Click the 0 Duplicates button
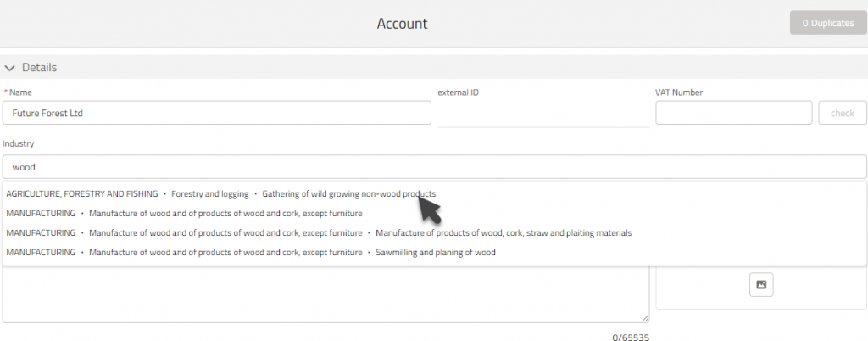This screenshot has width=868, height=341. (828, 23)
